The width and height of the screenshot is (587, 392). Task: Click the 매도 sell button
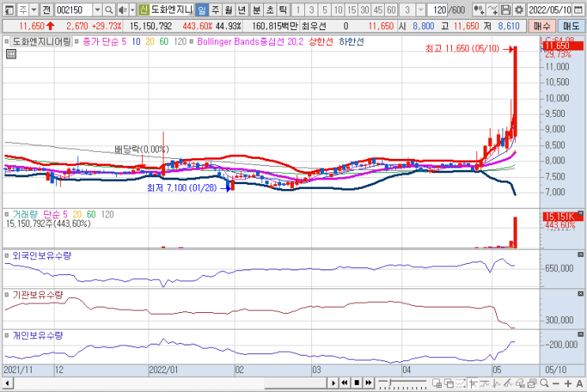click(x=571, y=26)
